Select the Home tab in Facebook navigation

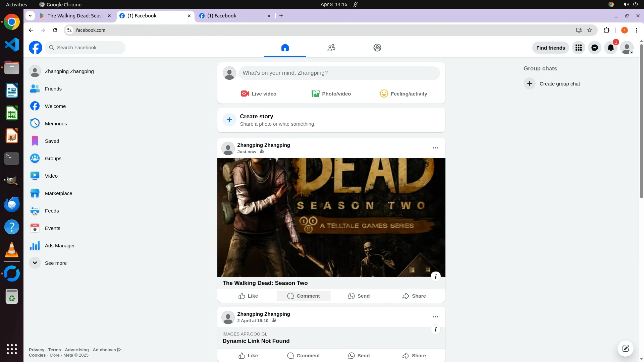coord(285,48)
